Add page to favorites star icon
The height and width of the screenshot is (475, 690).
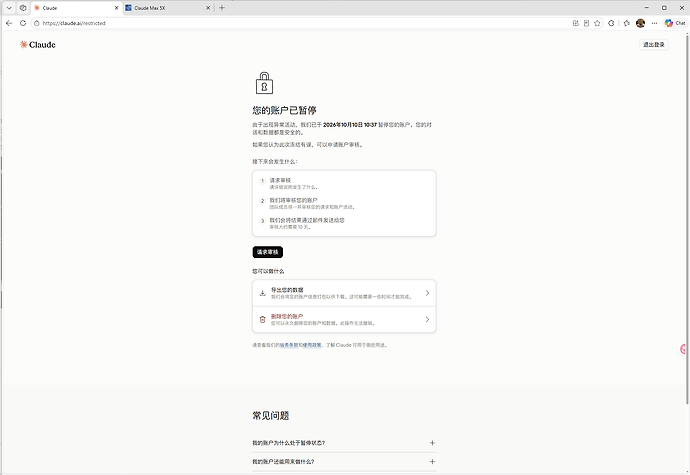[597, 23]
